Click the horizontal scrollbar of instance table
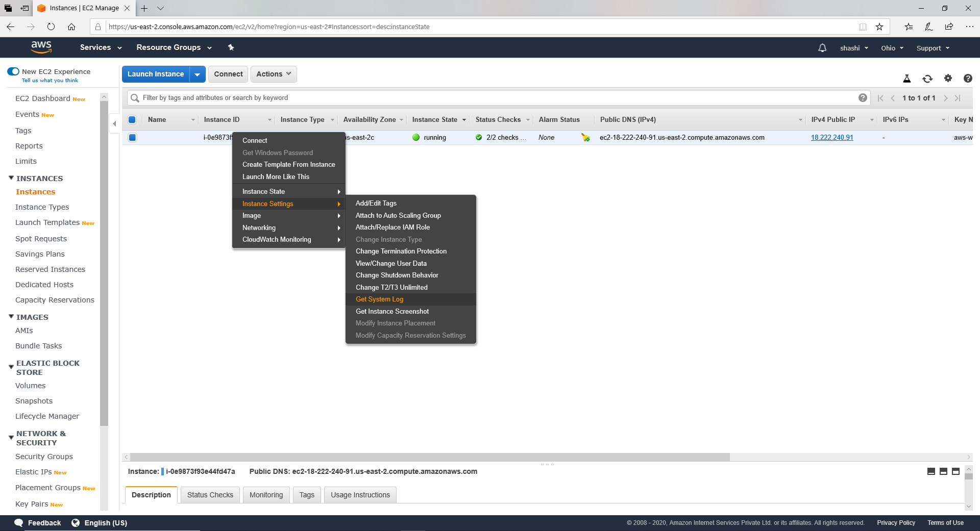The width and height of the screenshot is (980, 531). [x=430, y=457]
